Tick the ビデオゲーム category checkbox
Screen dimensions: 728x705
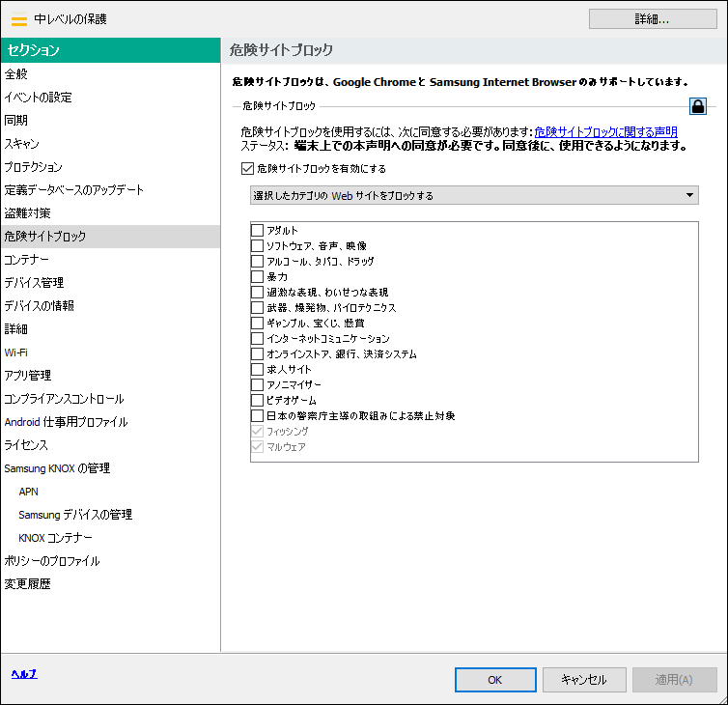click(257, 401)
